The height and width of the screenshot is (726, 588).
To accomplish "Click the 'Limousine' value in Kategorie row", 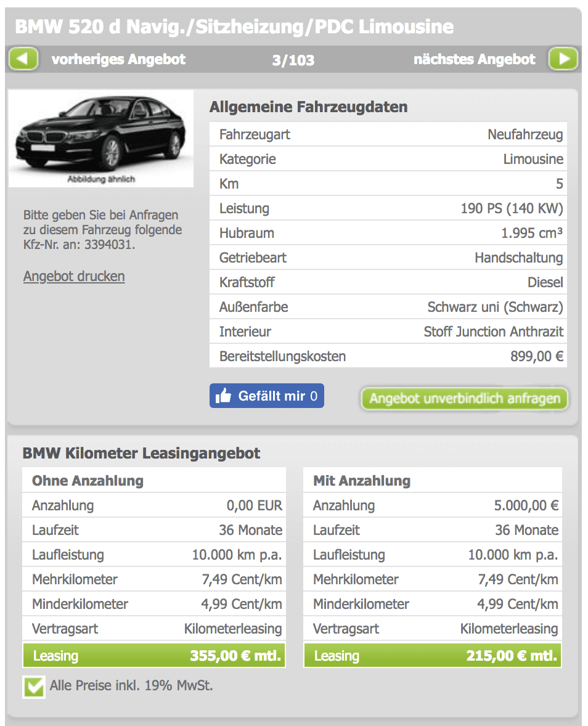I will [533, 159].
